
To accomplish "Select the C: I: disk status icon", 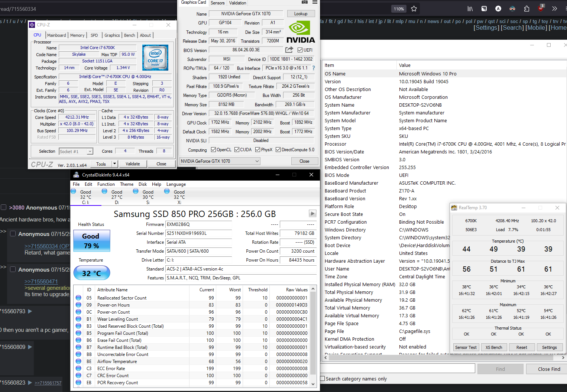I will 74,191.
